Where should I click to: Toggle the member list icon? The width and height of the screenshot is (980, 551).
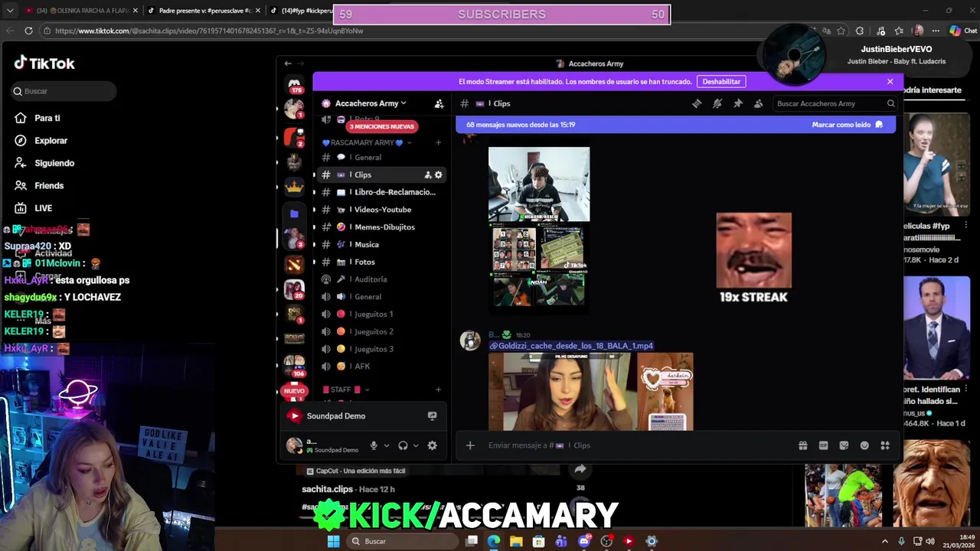758,103
